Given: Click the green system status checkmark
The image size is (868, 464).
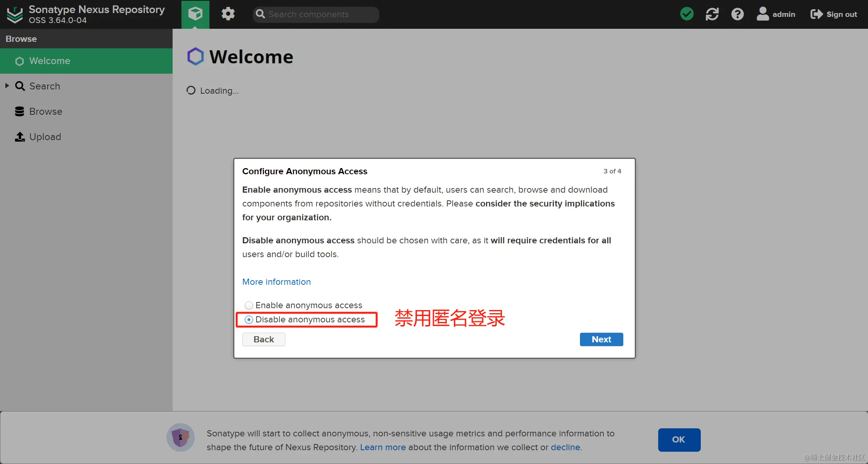Looking at the screenshot, I should [687, 14].
